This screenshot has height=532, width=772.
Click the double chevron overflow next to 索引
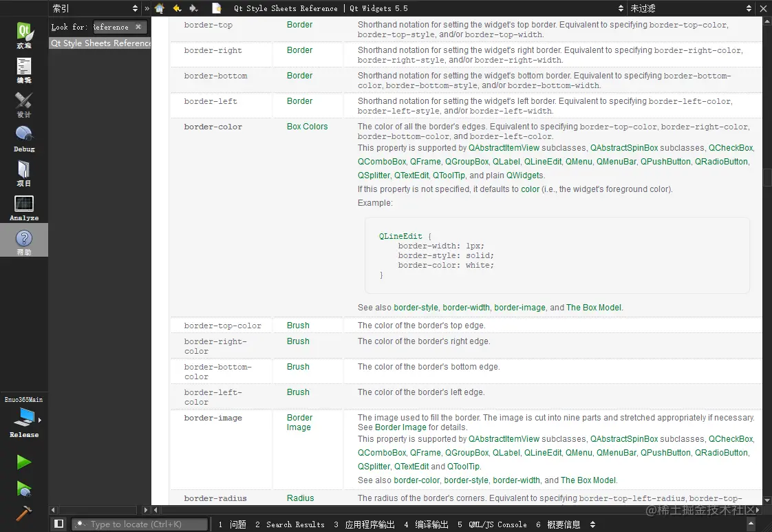point(147,8)
